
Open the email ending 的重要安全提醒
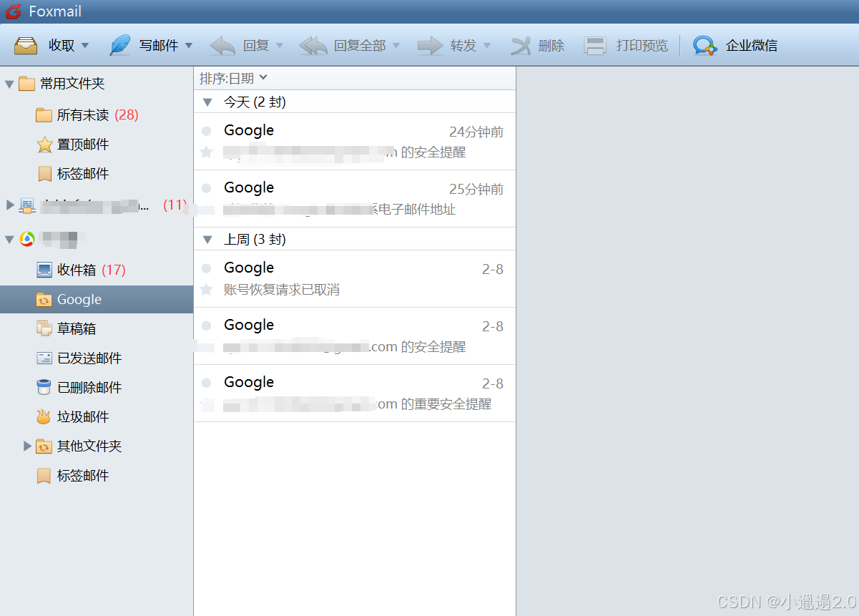[355, 393]
